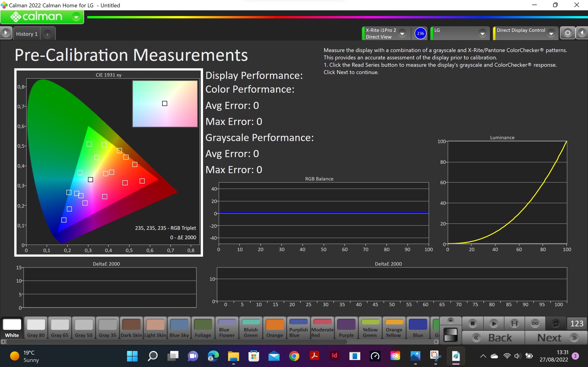Click the Play read button
588x367 pixels.
[x=493, y=323]
